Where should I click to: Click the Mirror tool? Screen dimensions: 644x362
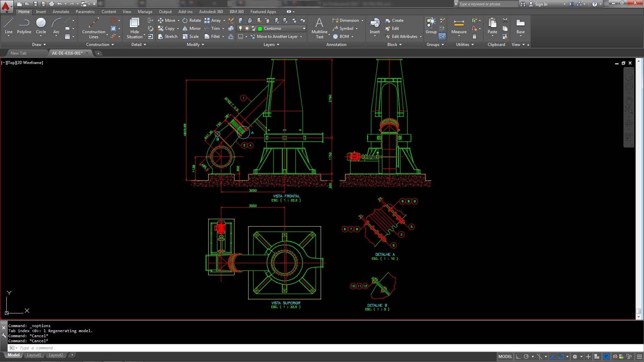[192, 28]
